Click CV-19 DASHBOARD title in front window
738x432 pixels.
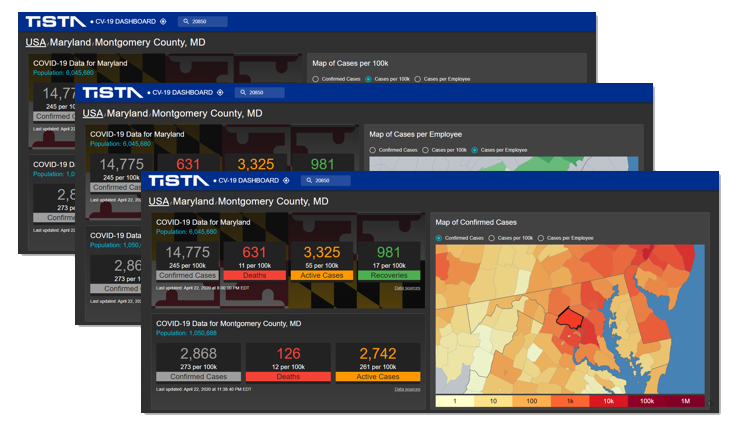pyautogui.click(x=249, y=181)
